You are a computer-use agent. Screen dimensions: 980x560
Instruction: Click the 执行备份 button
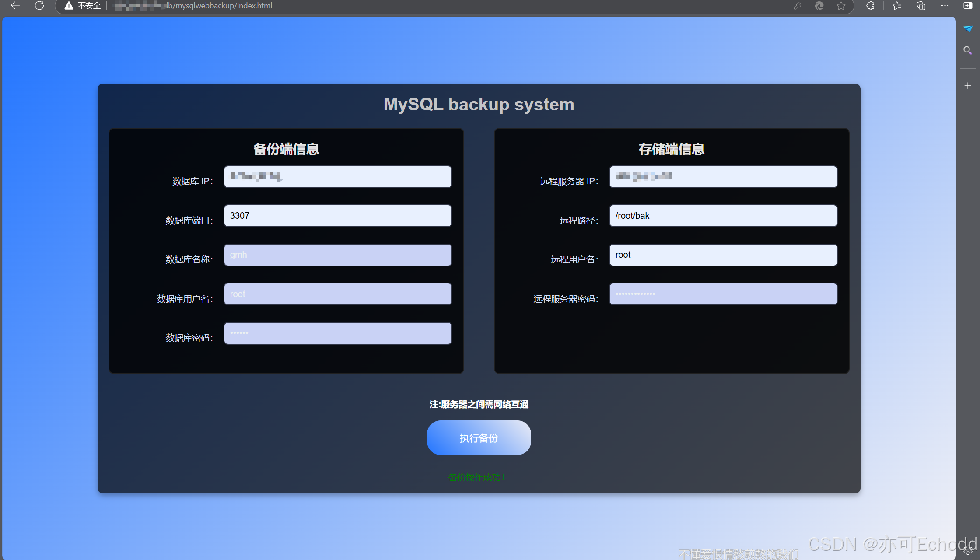[479, 438]
